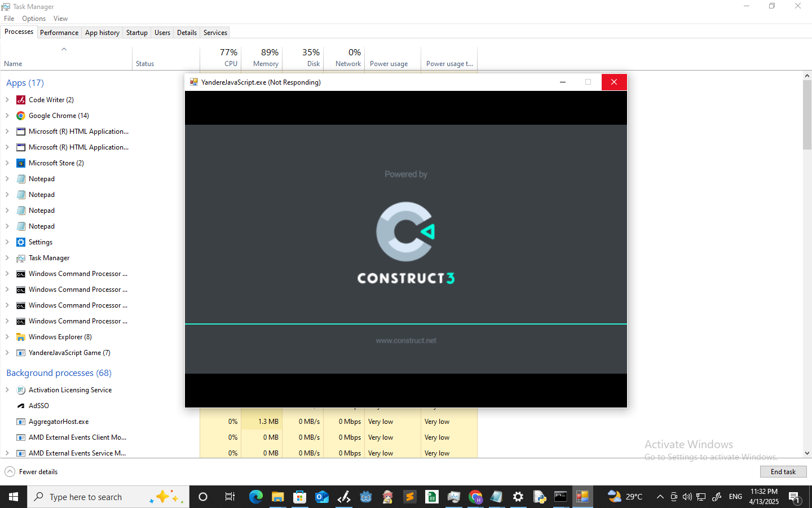Click the Settings gear icon in Apps list
This screenshot has width=812, height=508.
click(x=21, y=242)
